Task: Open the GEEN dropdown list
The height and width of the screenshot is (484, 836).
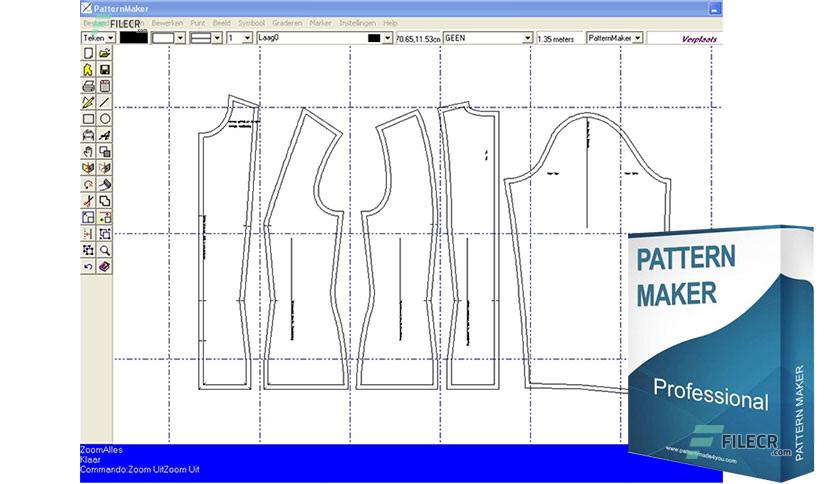Action: 527,38
